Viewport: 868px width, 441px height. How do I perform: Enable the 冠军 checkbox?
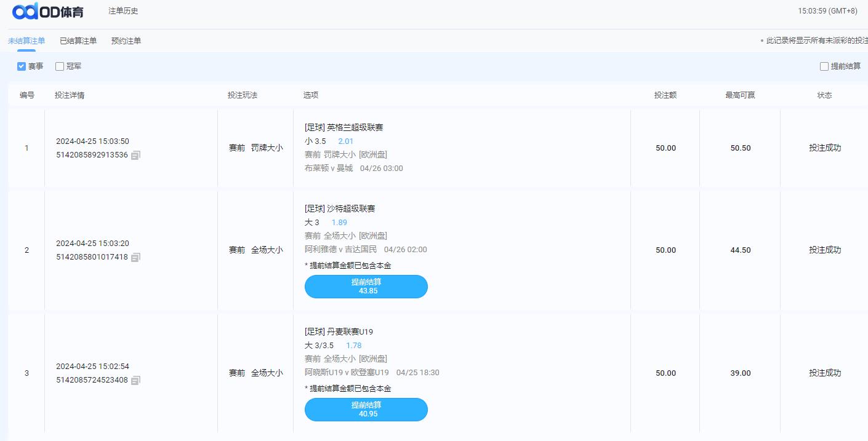60,66
